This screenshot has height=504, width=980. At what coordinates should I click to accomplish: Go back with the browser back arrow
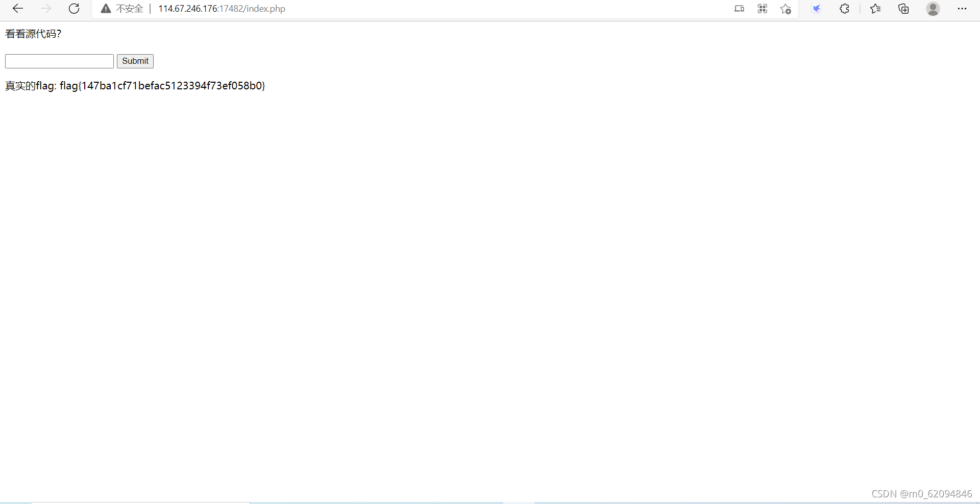pos(18,9)
